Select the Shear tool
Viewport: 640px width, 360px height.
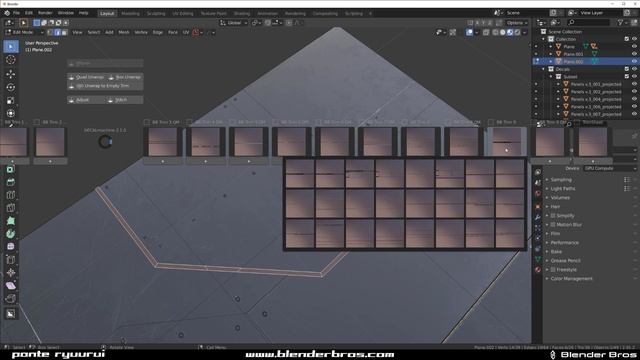[11, 286]
